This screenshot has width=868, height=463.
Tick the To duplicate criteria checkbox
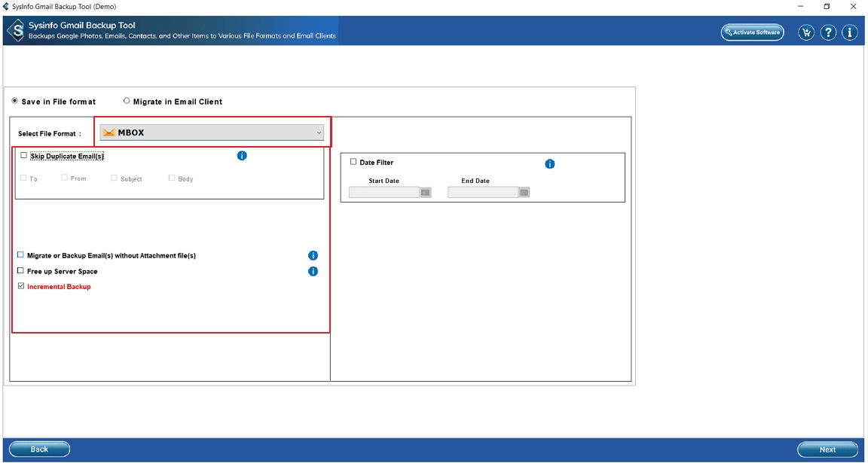pyautogui.click(x=24, y=178)
